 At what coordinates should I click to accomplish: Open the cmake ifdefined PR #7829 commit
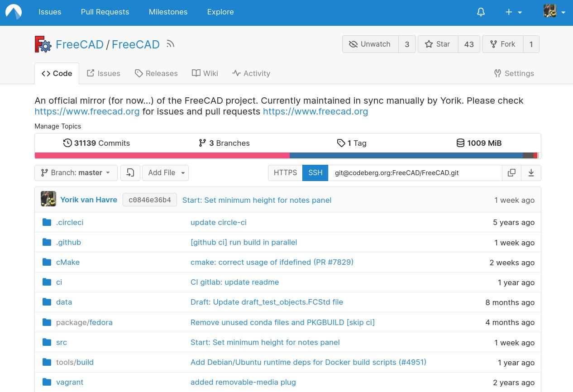click(x=272, y=262)
